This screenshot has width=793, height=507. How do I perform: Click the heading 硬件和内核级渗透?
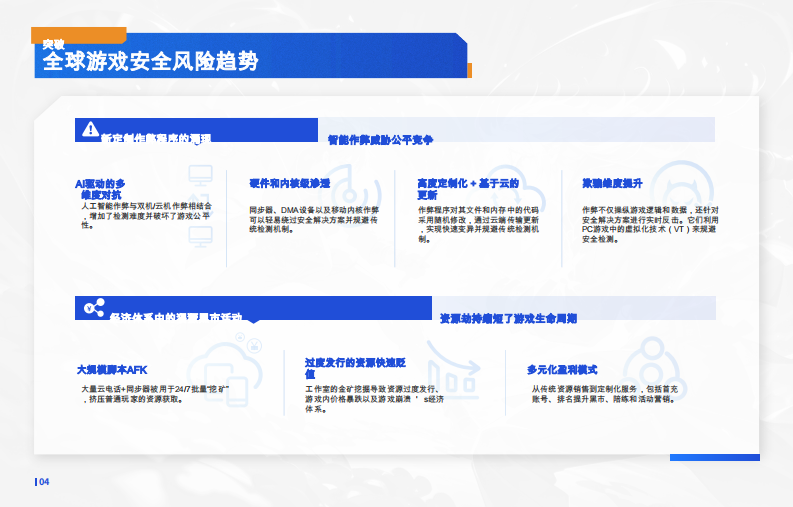290,183
